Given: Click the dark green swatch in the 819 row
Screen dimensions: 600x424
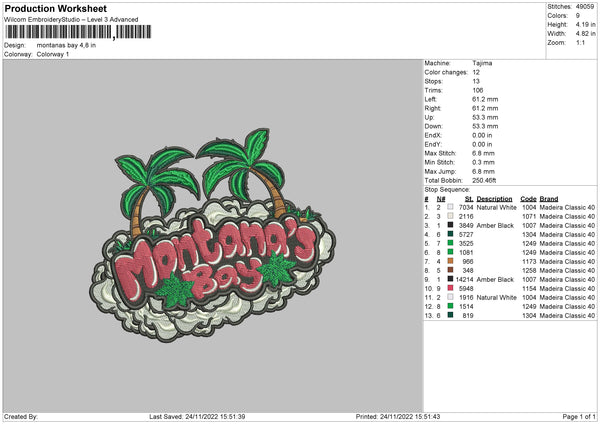Looking at the screenshot, I should pos(450,315).
